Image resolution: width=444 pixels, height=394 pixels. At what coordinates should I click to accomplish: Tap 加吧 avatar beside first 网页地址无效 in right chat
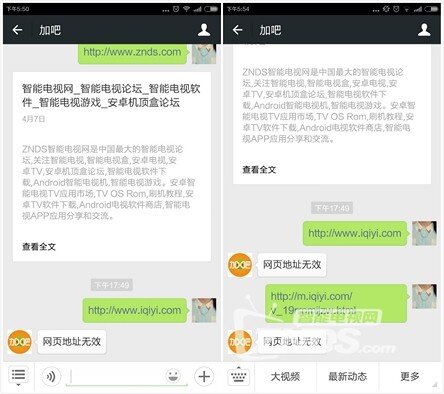click(x=240, y=265)
